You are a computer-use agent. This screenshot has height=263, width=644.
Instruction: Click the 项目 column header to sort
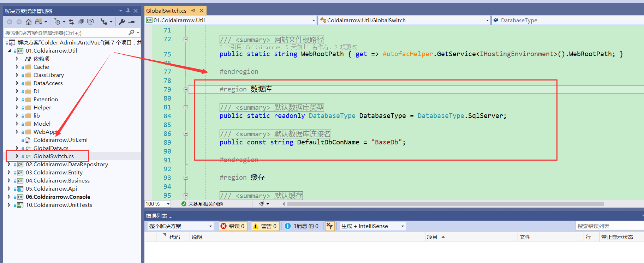pyautogui.click(x=432, y=237)
